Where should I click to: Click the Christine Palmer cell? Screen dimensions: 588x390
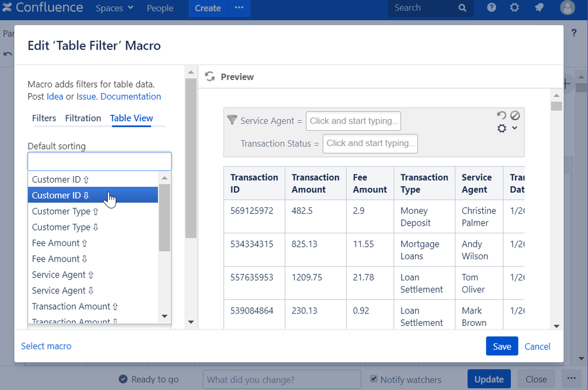pyautogui.click(x=479, y=217)
